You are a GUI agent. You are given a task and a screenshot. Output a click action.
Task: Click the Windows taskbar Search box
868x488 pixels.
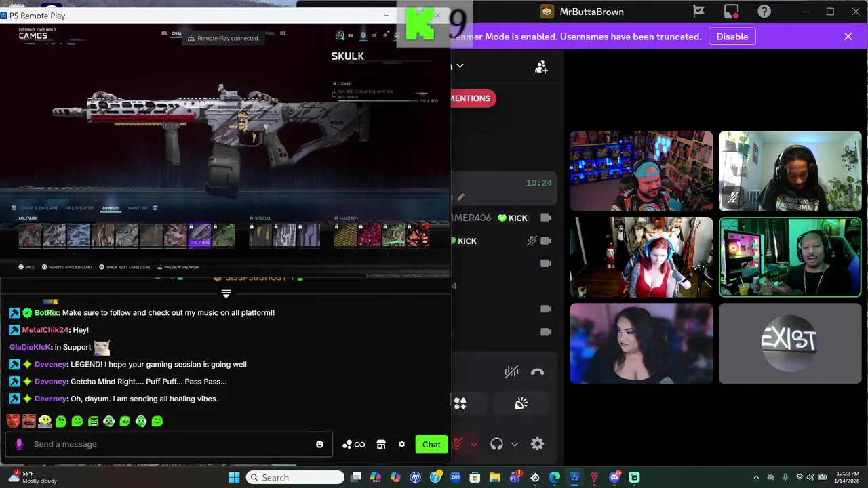point(295,477)
